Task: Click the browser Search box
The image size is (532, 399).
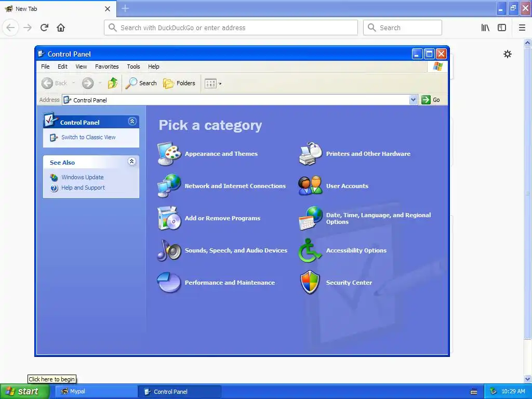Action: tap(403, 28)
